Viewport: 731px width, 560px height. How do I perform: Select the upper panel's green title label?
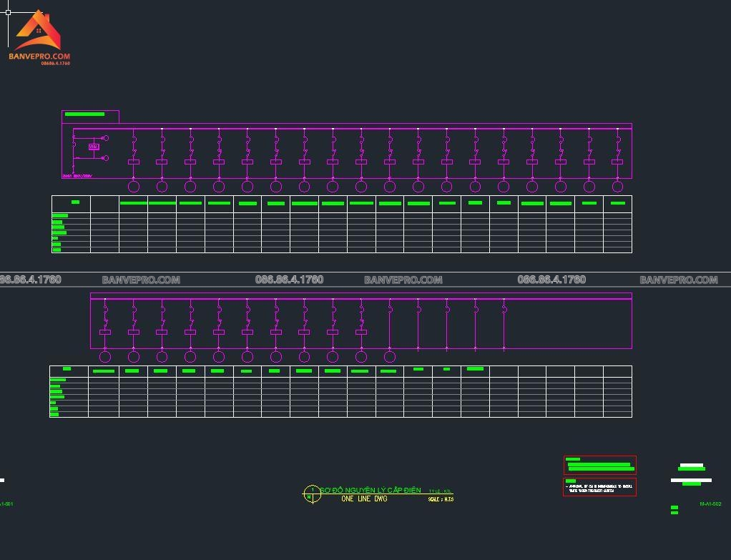pos(85,114)
